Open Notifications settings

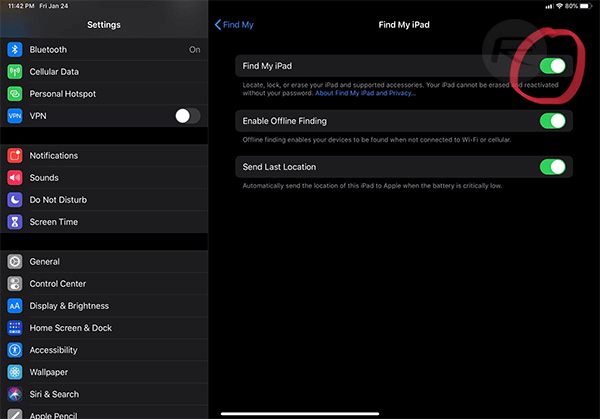point(104,155)
